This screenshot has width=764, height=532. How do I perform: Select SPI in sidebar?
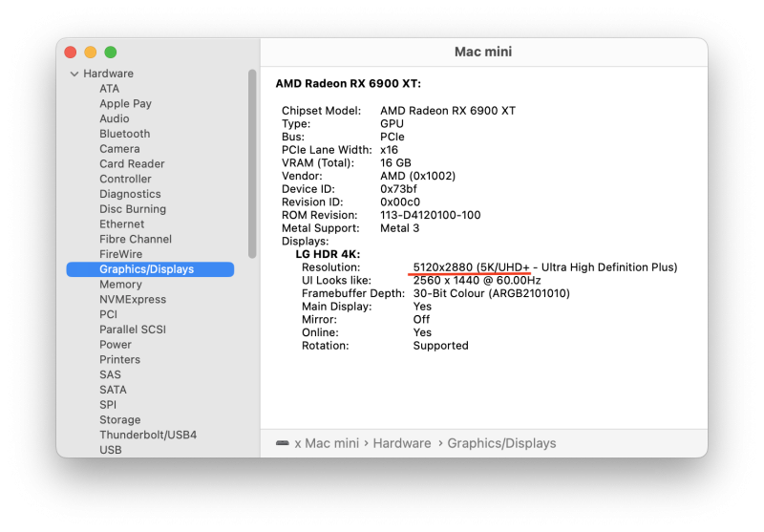108,405
